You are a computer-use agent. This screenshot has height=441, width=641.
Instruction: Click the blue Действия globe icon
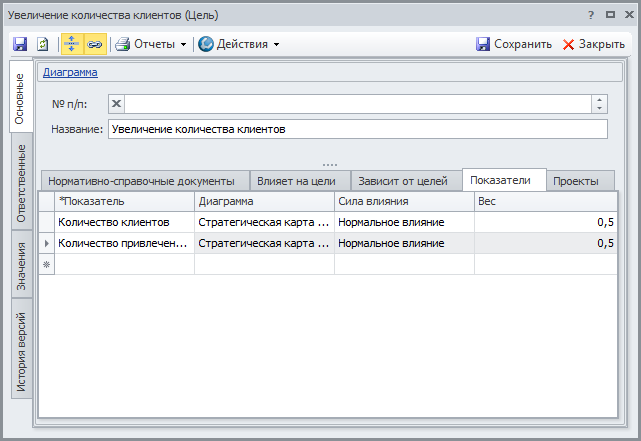(205, 44)
